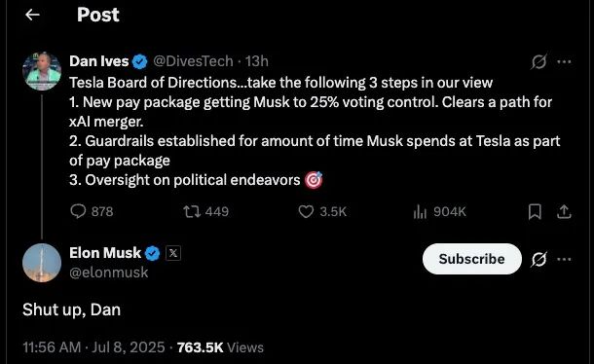This screenshot has height=364, width=594.
Task: Go back using the arrow icon
Action: point(32,15)
